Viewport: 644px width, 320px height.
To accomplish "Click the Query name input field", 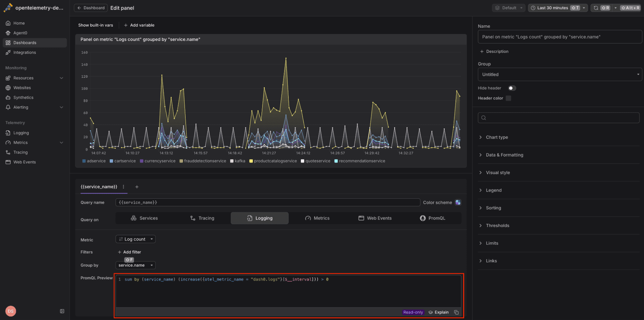I will pyautogui.click(x=268, y=203).
